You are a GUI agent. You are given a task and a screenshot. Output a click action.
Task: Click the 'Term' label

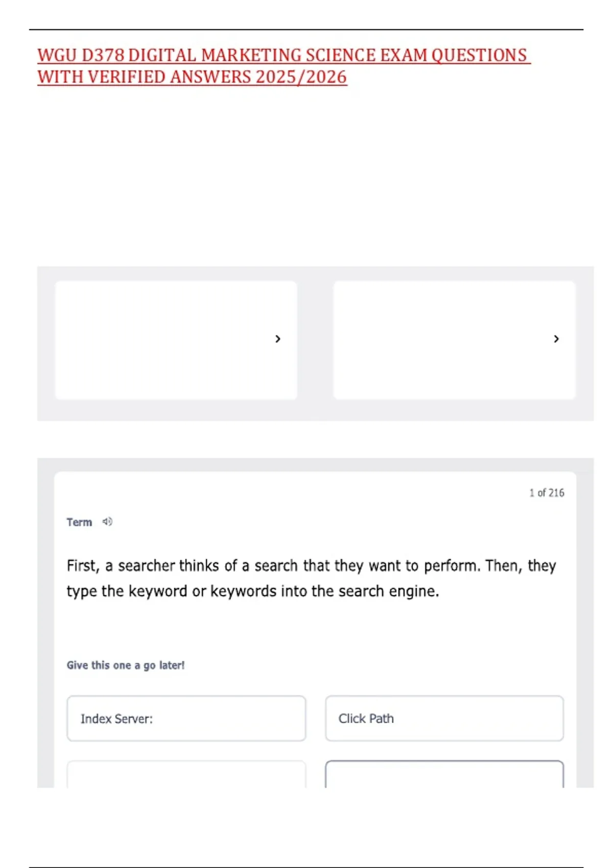[79, 522]
